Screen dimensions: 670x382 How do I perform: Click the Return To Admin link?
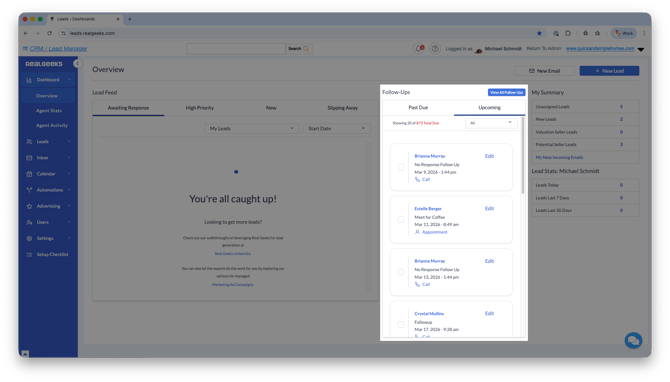coord(544,48)
